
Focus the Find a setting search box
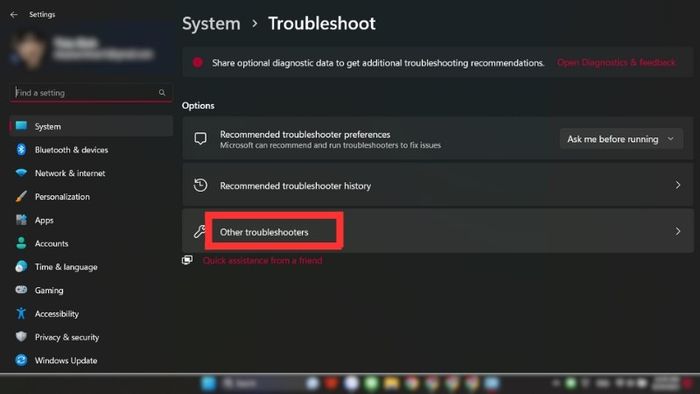(91, 93)
